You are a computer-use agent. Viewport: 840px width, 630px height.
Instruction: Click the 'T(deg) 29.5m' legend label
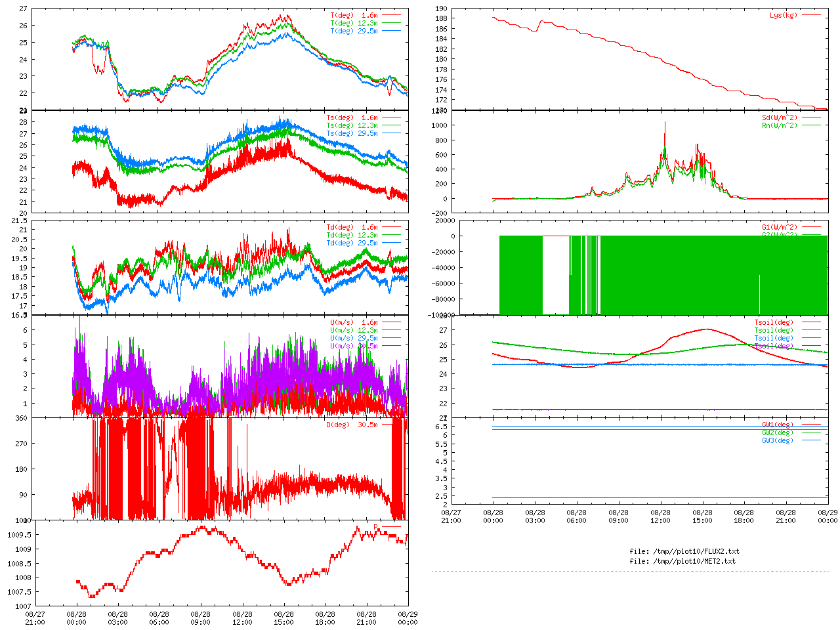pyautogui.click(x=354, y=31)
